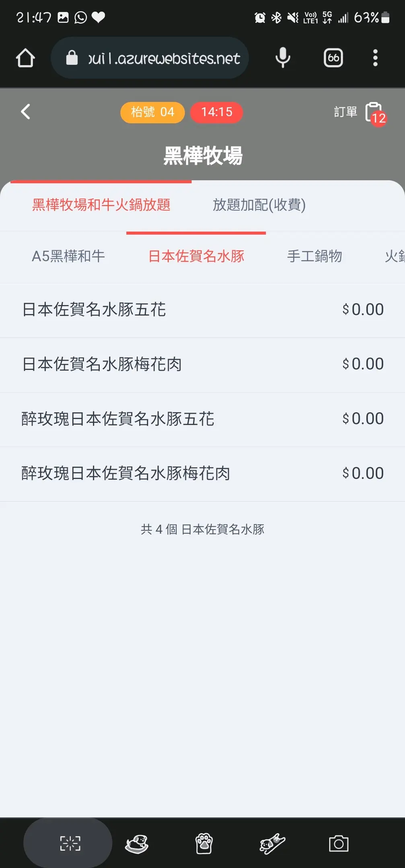
Task: Tap the microphone voice search icon
Action: click(x=283, y=58)
